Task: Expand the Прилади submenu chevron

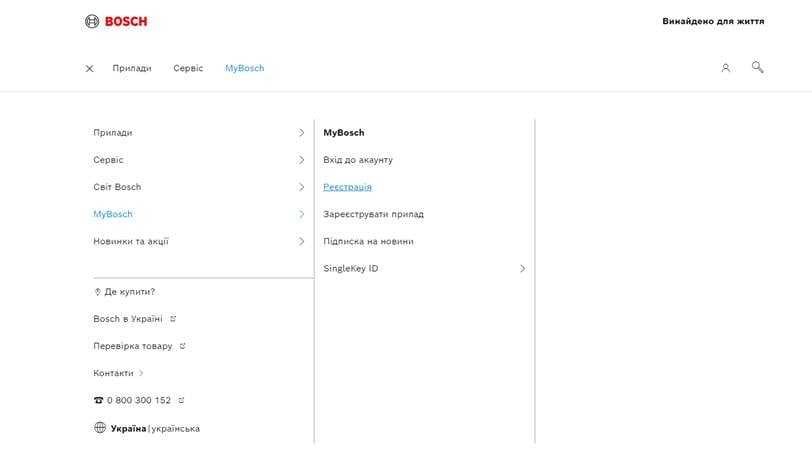Action: (301, 133)
